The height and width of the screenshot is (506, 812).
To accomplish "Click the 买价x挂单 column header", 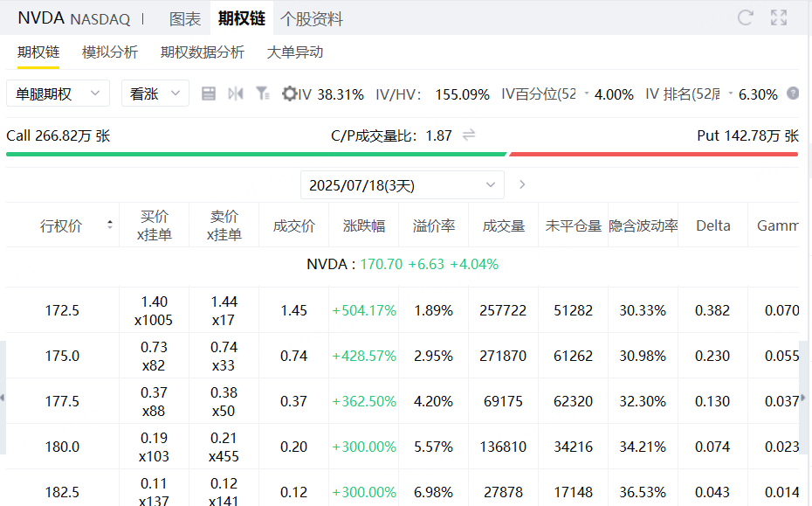I will click(x=155, y=225).
